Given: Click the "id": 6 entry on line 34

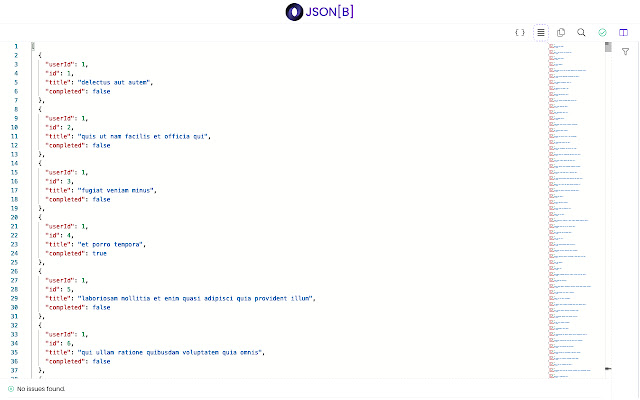Looking at the screenshot, I should (x=60, y=343).
